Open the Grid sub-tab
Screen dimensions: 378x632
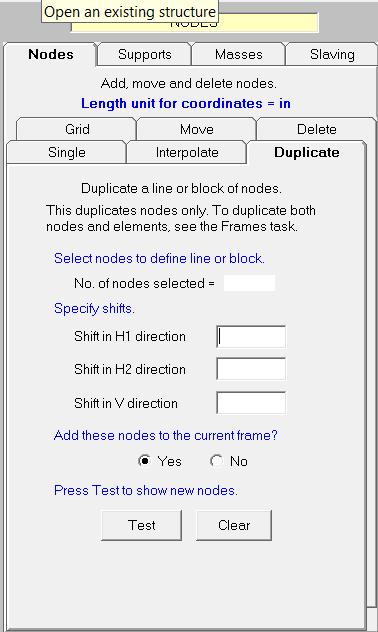[x=77, y=129]
